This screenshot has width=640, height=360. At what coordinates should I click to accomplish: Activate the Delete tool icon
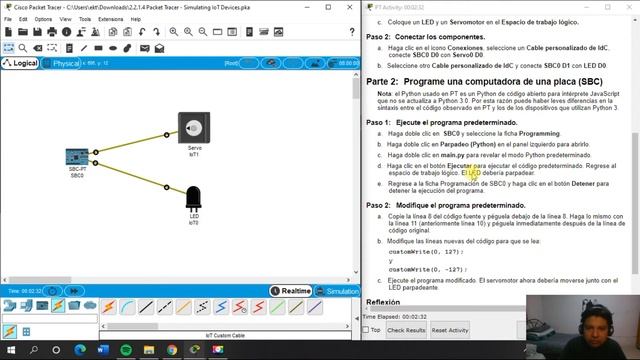(x=38, y=48)
